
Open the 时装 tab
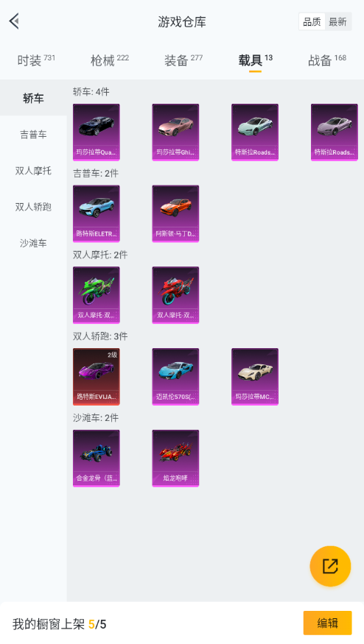point(36,60)
